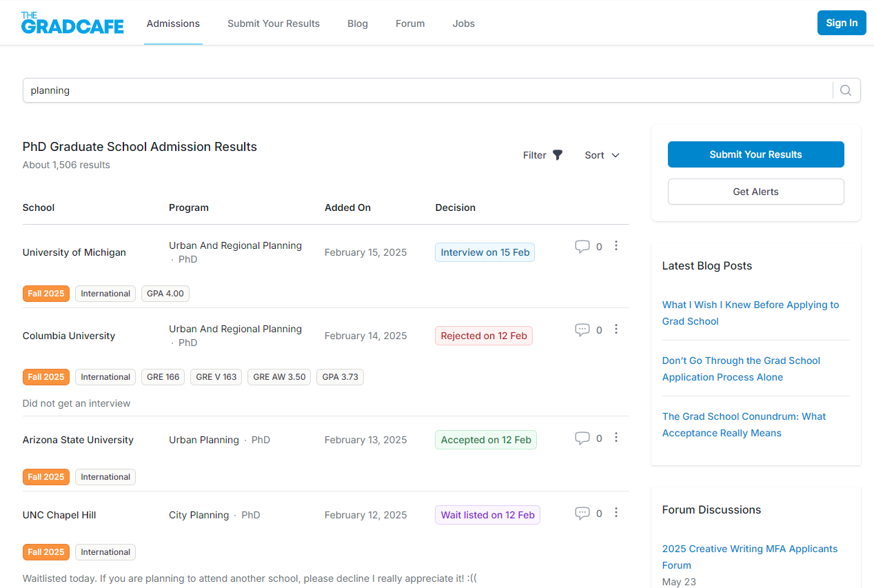Screen dimensions: 874x588
Task: Click the GradCafe logo
Action: [x=72, y=23]
